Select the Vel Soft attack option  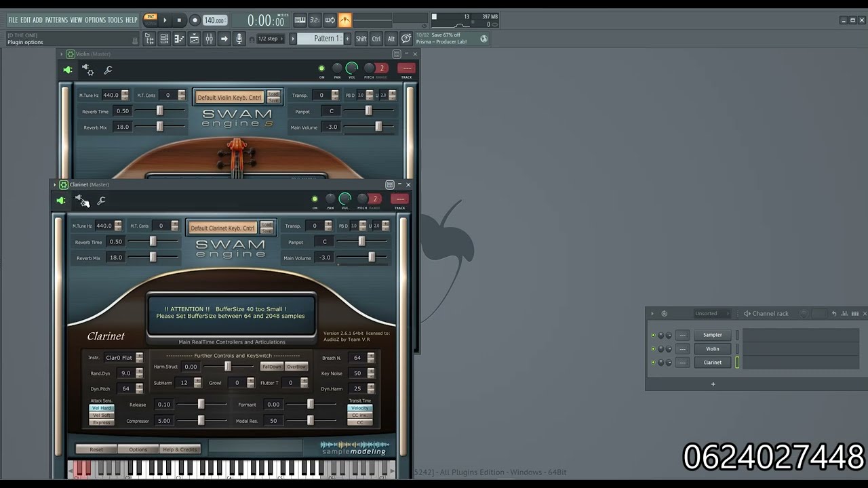tap(102, 415)
